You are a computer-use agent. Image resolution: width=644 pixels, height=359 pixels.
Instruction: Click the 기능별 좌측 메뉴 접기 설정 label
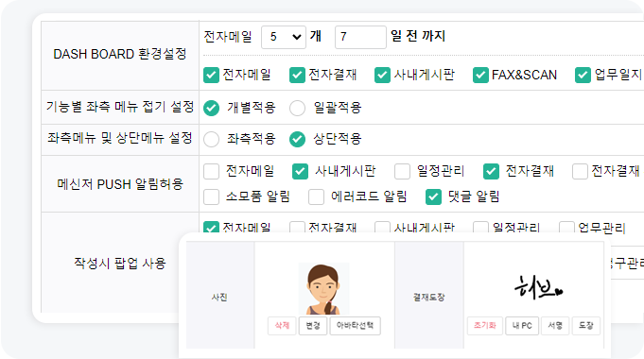tap(120, 107)
